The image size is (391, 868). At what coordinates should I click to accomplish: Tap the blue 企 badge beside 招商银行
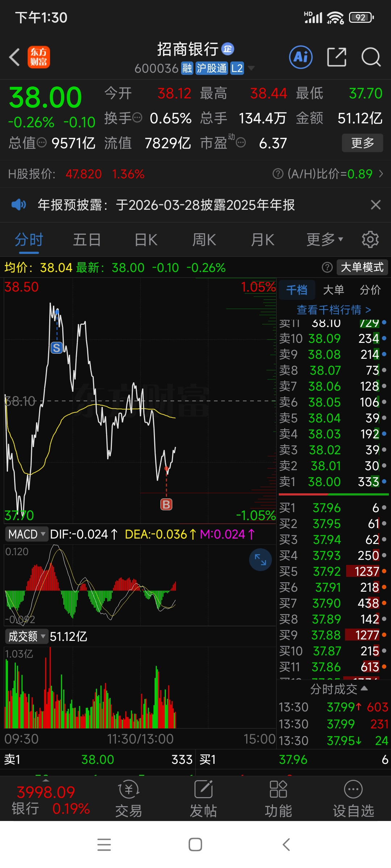(x=228, y=49)
